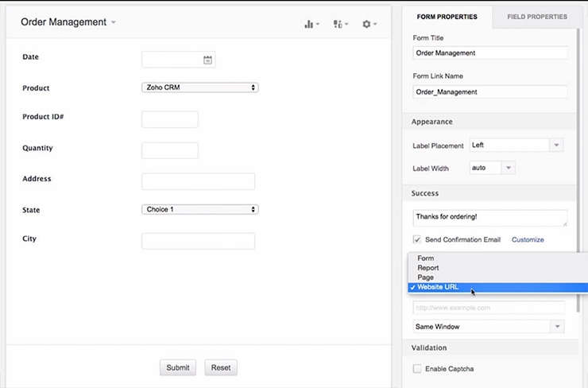Open the Customize email link
The height and width of the screenshot is (388, 588).
pyautogui.click(x=528, y=240)
